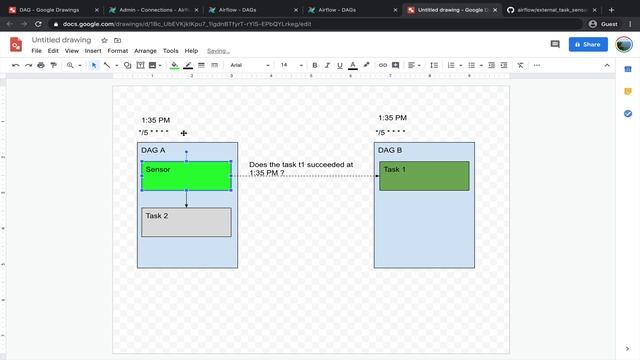Screen dimensions: 640x360
Task: Click the line spacing icon
Action: tap(434, 65)
